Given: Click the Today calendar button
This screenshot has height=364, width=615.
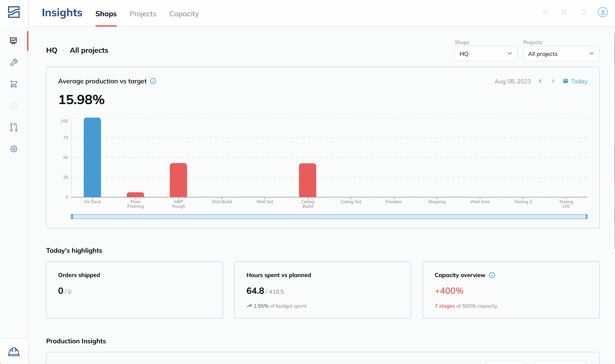Looking at the screenshot, I should pyautogui.click(x=575, y=81).
